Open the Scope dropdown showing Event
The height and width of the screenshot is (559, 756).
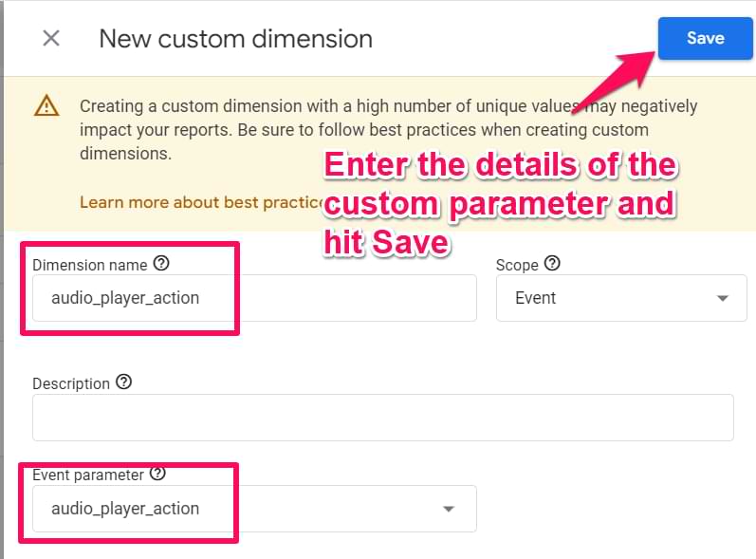(x=621, y=298)
